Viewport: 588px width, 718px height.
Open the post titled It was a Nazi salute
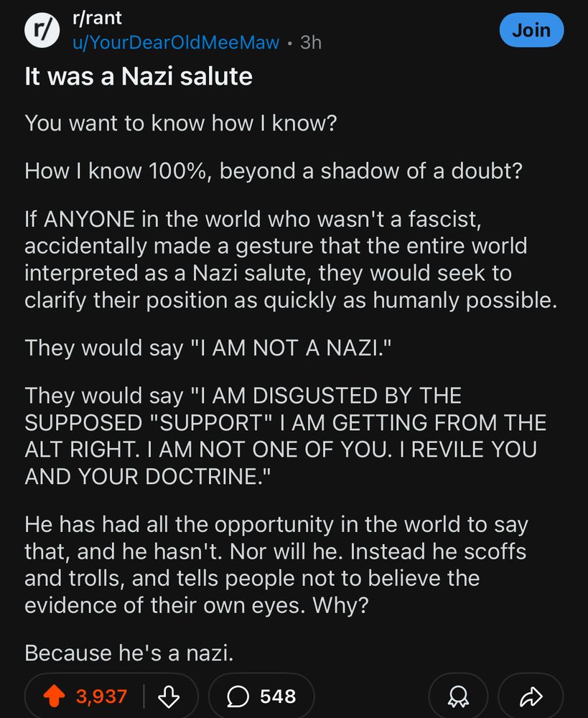[x=139, y=76]
